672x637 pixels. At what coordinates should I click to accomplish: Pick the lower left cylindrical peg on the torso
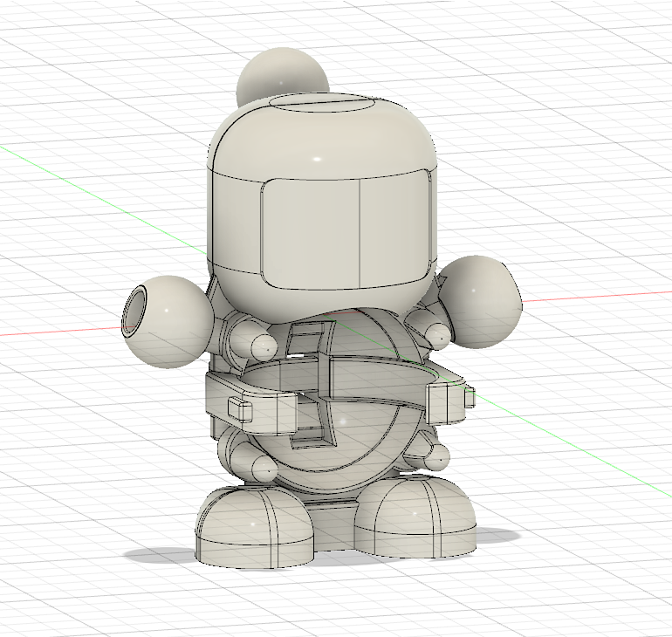pyautogui.click(x=255, y=461)
